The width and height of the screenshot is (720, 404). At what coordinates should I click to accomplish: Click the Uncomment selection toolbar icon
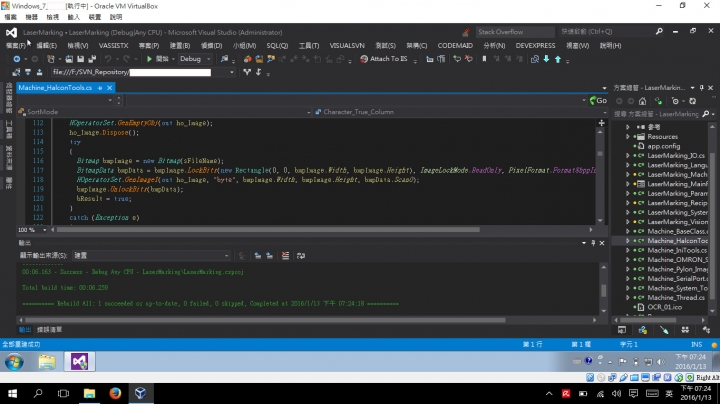click(468, 59)
